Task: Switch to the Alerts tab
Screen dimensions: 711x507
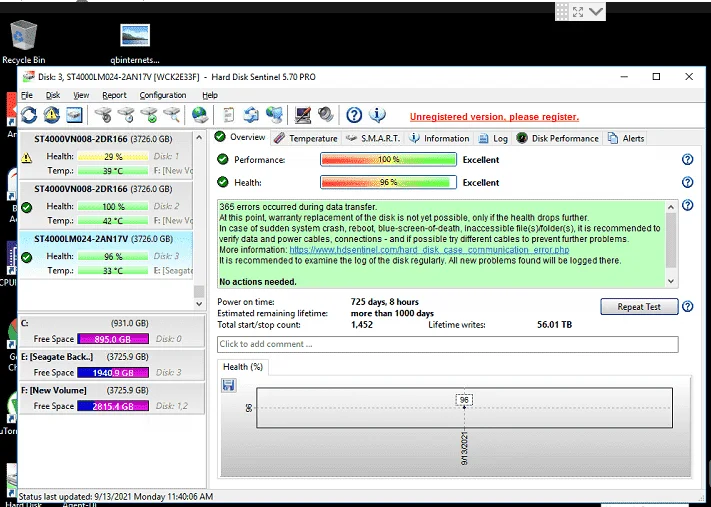Action: click(626, 138)
